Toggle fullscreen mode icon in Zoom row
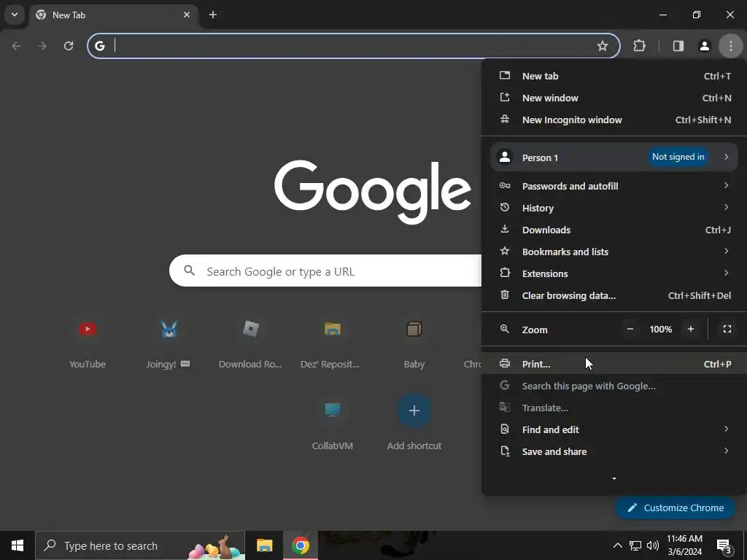Screen dimensions: 747x560 tap(727, 329)
